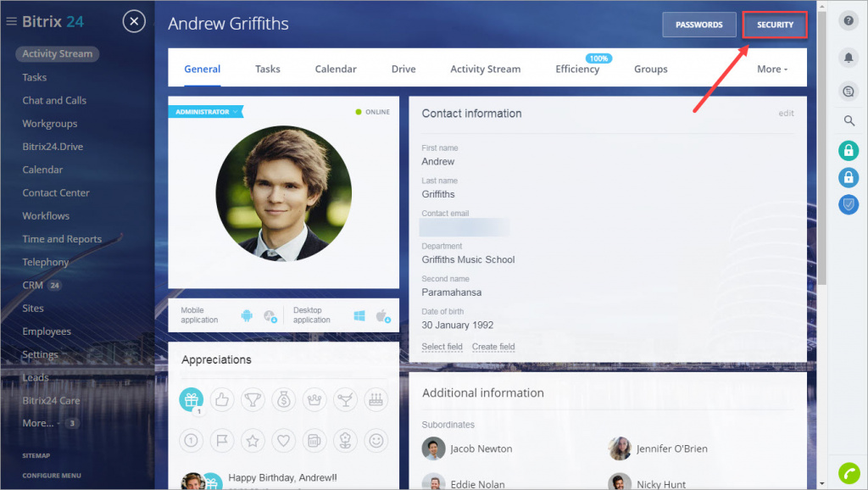Expand the More tab dropdown

[772, 70]
